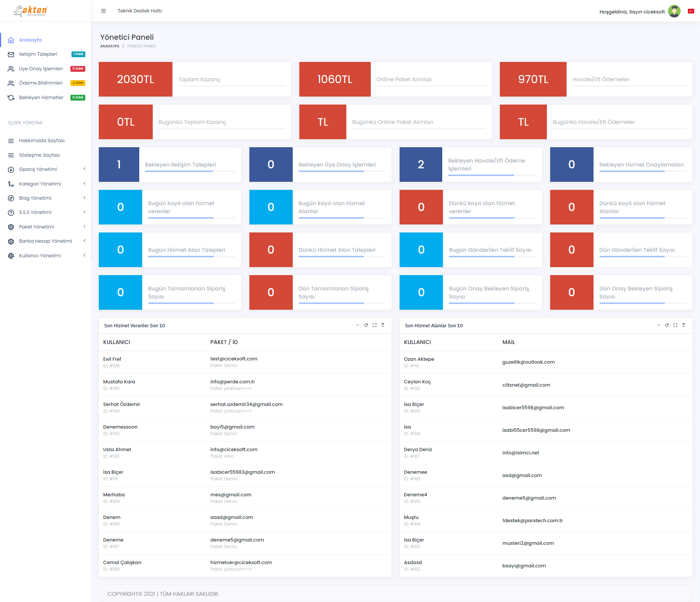Expand Kategori Yönetimi submenu arrow

(84, 184)
